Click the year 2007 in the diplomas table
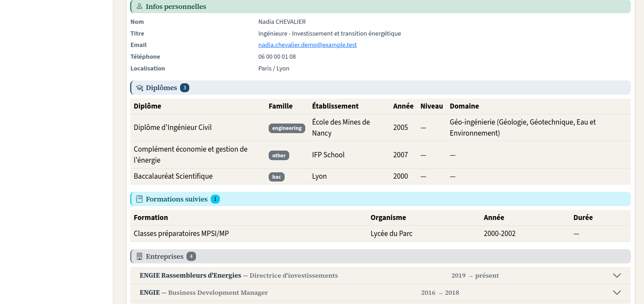Screen dimensions: 644x304 click(x=401, y=155)
